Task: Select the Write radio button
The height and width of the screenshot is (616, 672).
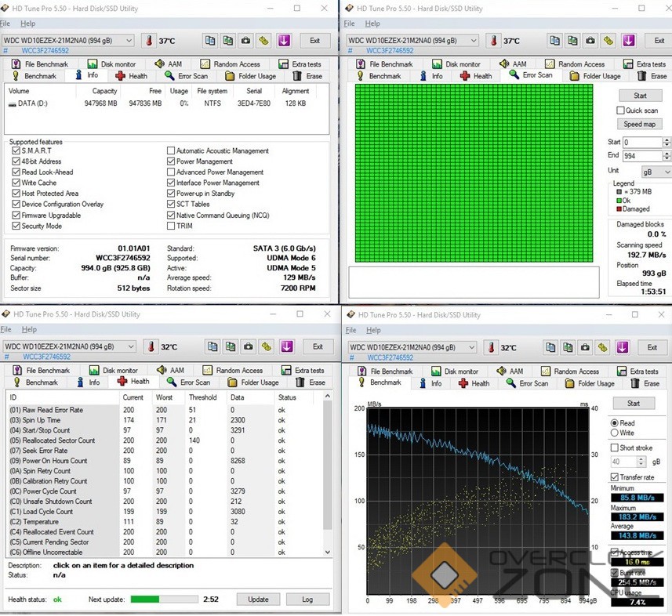Action: (x=615, y=433)
